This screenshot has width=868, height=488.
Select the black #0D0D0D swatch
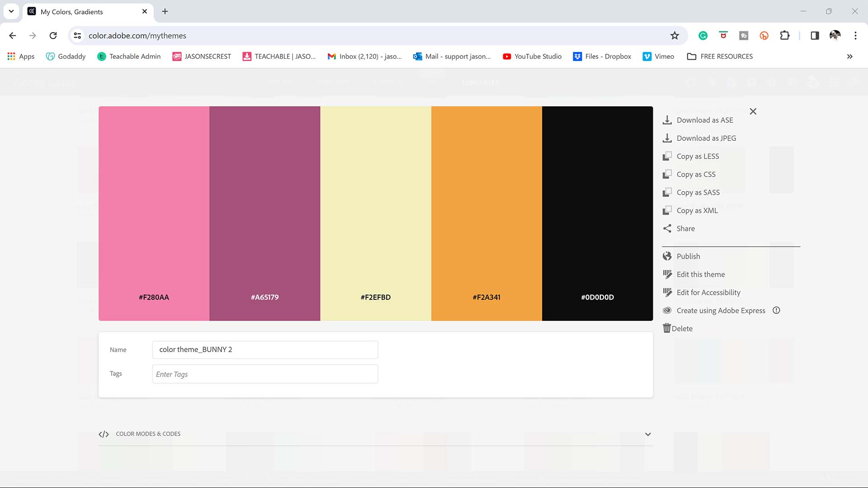597,213
